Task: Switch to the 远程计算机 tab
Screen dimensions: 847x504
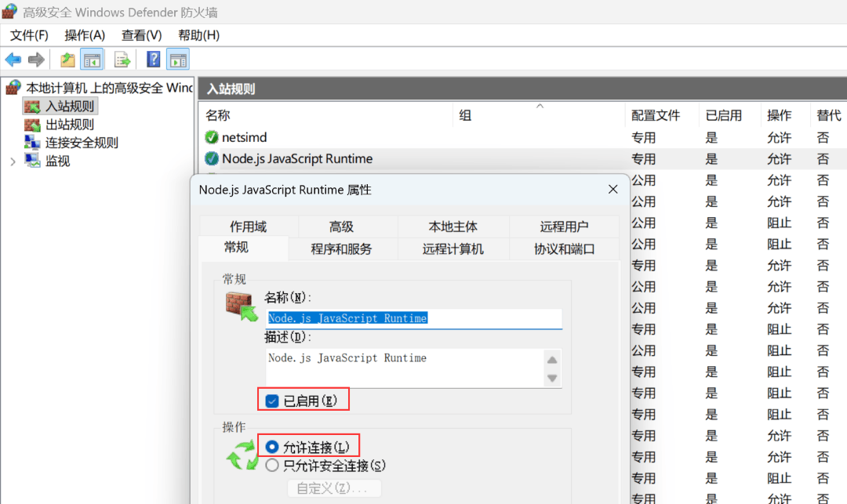Action: pos(453,248)
